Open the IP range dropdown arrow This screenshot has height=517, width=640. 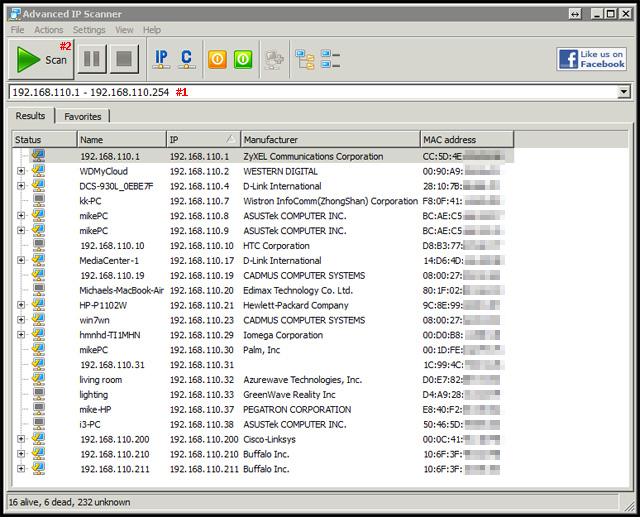click(x=624, y=92)
